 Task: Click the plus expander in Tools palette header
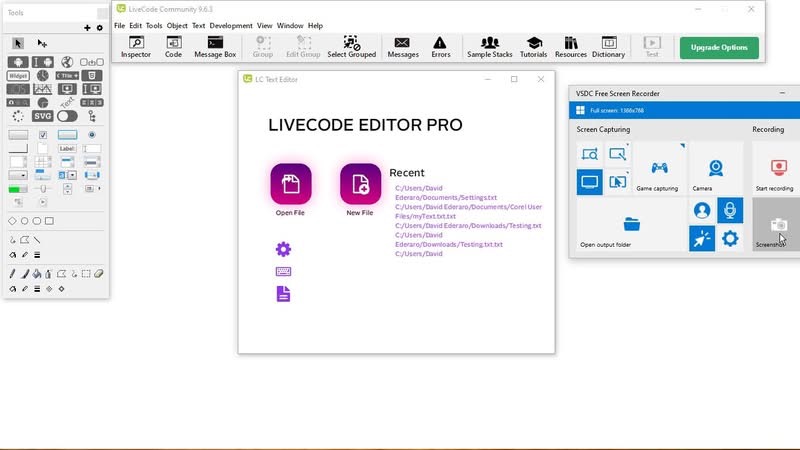coord(87,28)
